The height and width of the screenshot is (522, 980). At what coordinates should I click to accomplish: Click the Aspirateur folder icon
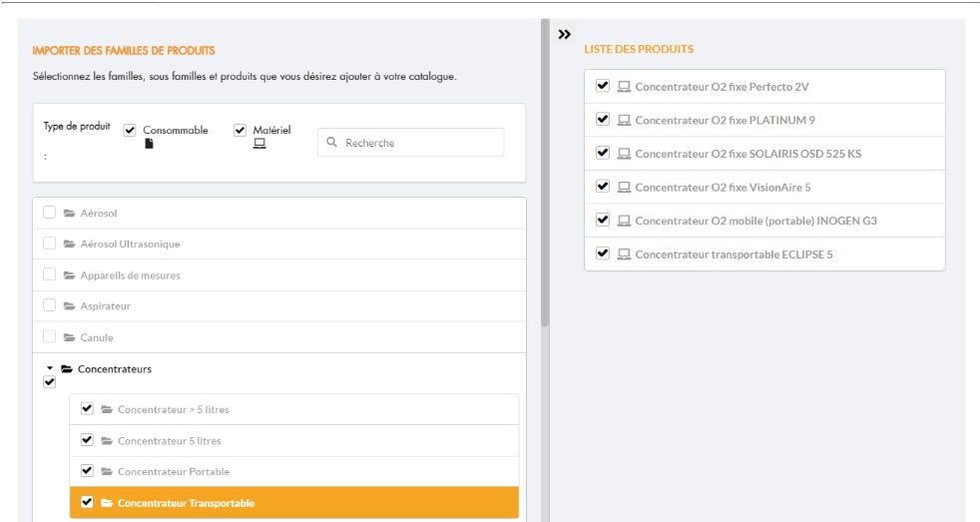tap(70, 305)
